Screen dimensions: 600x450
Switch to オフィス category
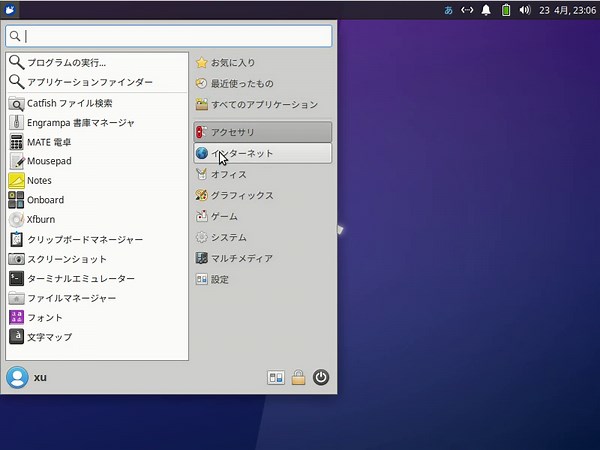tap(262, 174)
